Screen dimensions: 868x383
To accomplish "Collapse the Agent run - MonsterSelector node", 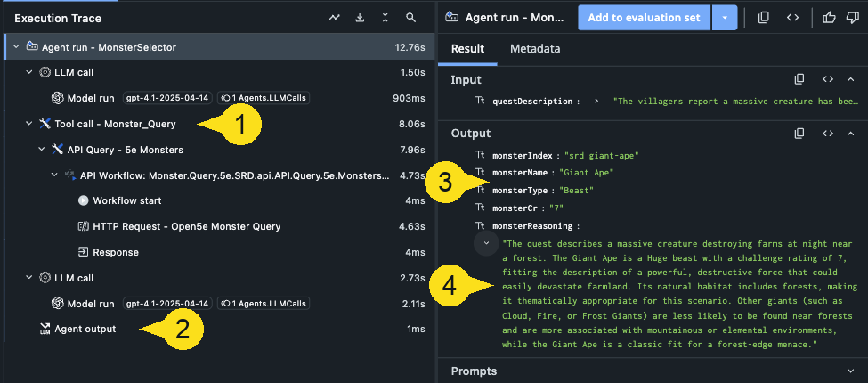I will click(16, 47).
